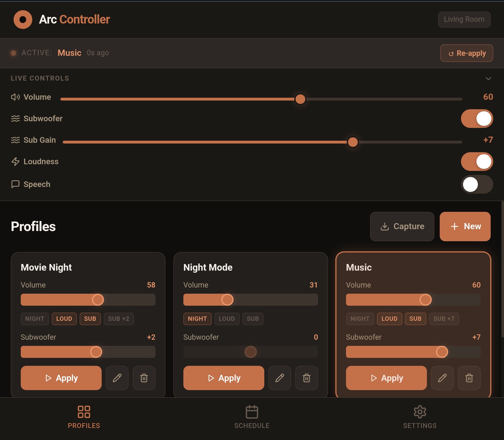Delete the Night Mode profile
The width and height of the screenshot is (504, 440).
coord(307,378)
